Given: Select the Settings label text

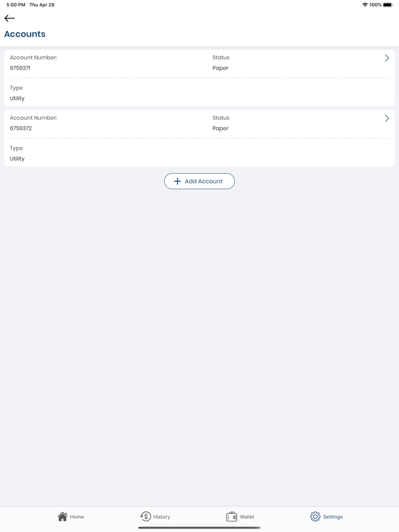Looking at the screenshot, I should coord(333,517).
